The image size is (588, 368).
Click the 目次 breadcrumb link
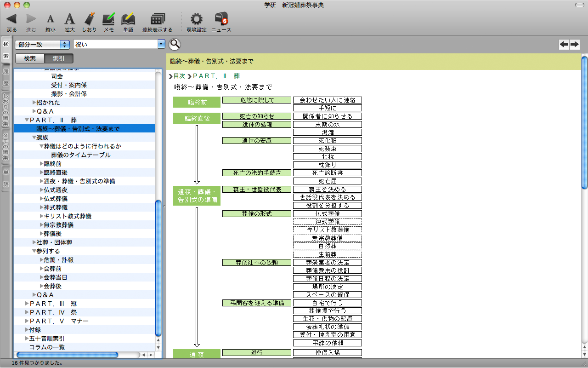point(179,76)
